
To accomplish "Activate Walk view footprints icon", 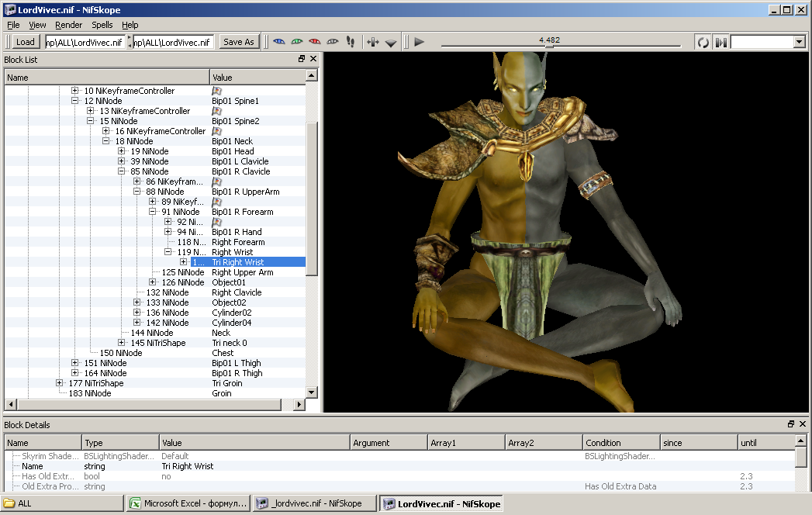I will pos(351,42).
